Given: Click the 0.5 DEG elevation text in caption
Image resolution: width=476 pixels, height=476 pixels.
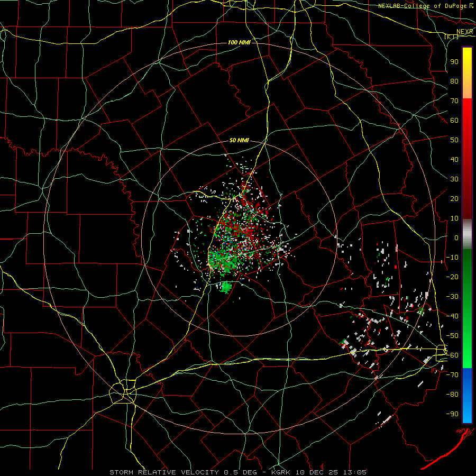Looking at the screenshot, I should 240,472.
